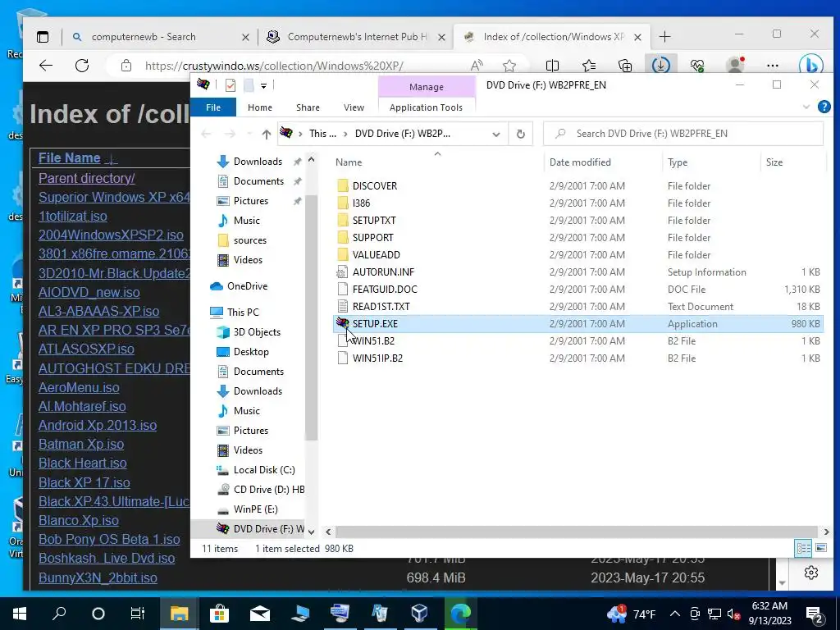Click the favorites star in Edge address bar

(509, 66)
